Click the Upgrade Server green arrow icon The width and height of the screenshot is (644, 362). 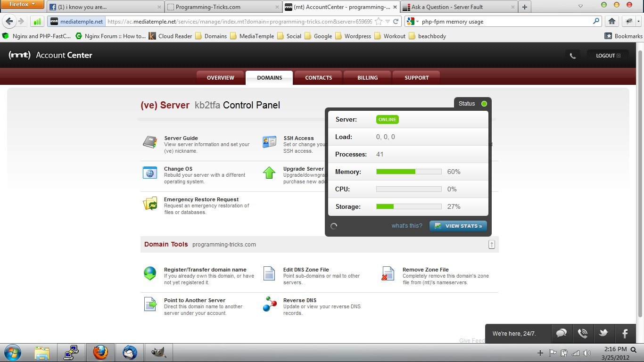click(x=269, y=173)
